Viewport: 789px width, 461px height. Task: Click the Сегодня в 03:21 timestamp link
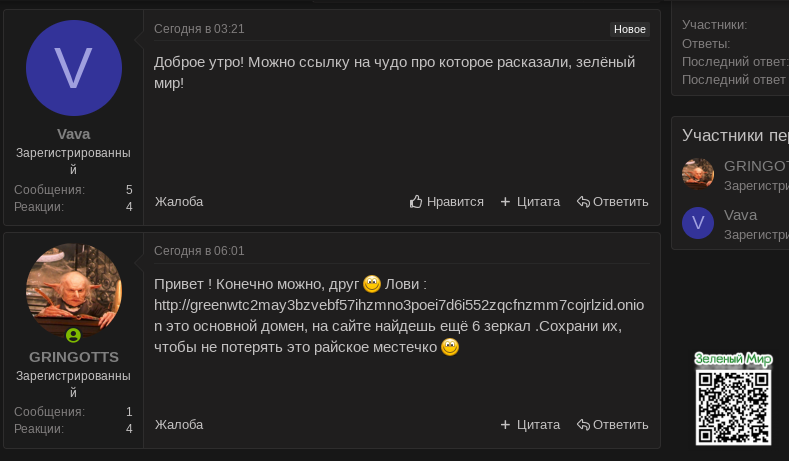(199, 29)
